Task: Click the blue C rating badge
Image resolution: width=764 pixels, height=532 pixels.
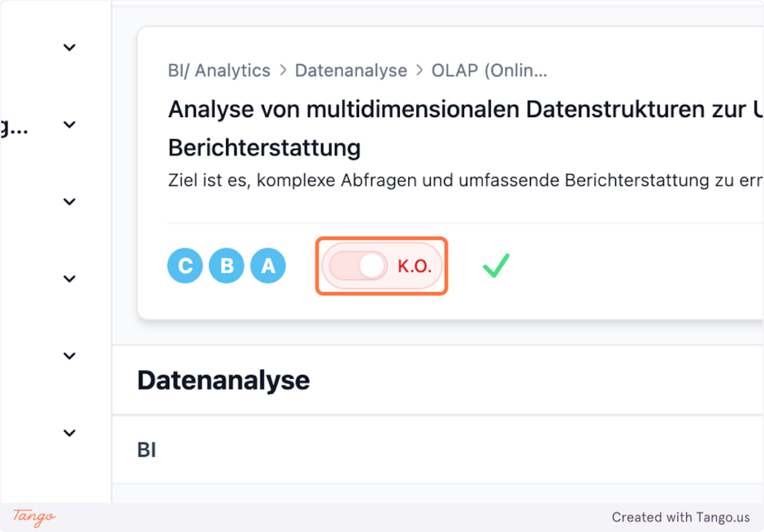Action: (x=185, y=266)
